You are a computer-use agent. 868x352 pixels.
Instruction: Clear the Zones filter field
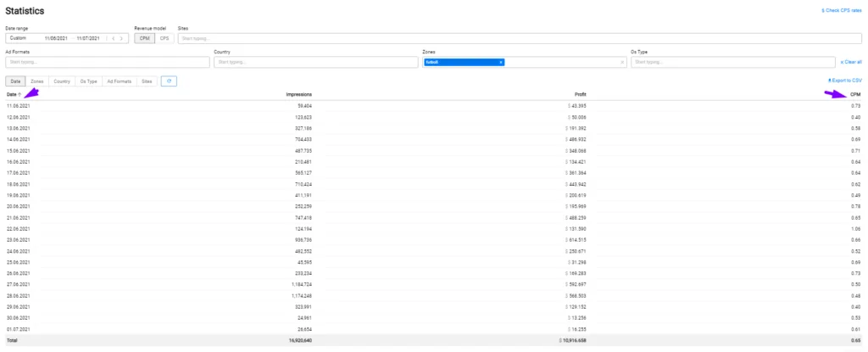(x=623, y=62)
